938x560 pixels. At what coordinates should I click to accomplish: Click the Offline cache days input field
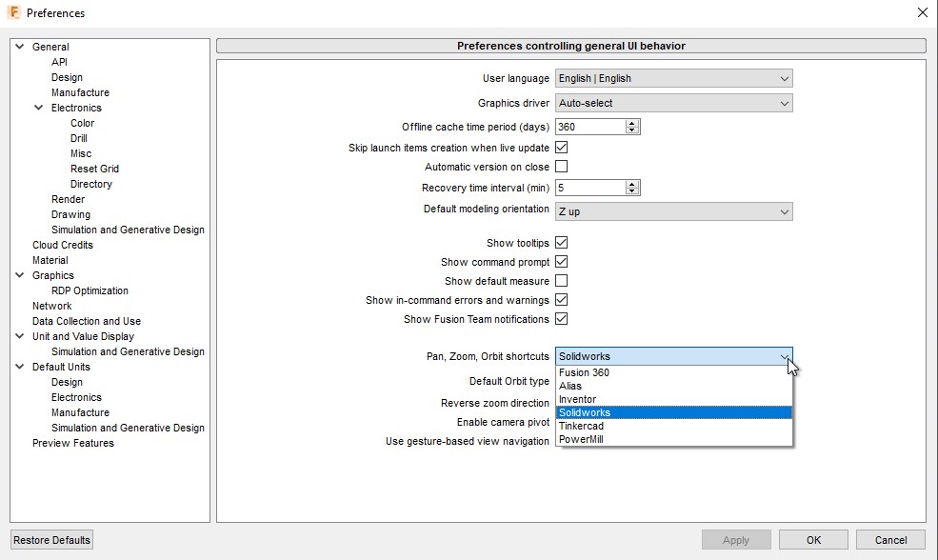589,127
